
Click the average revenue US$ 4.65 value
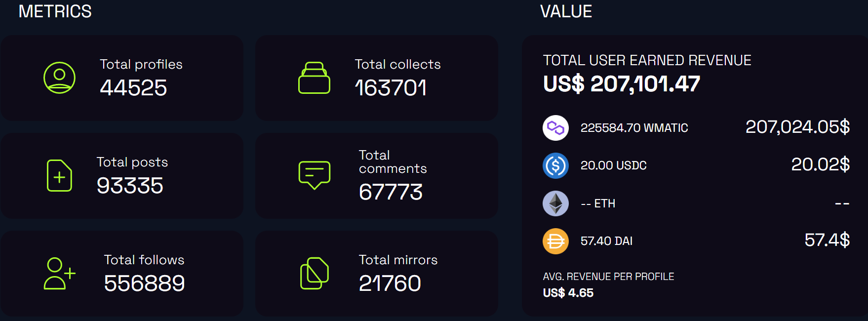point(568,293)
